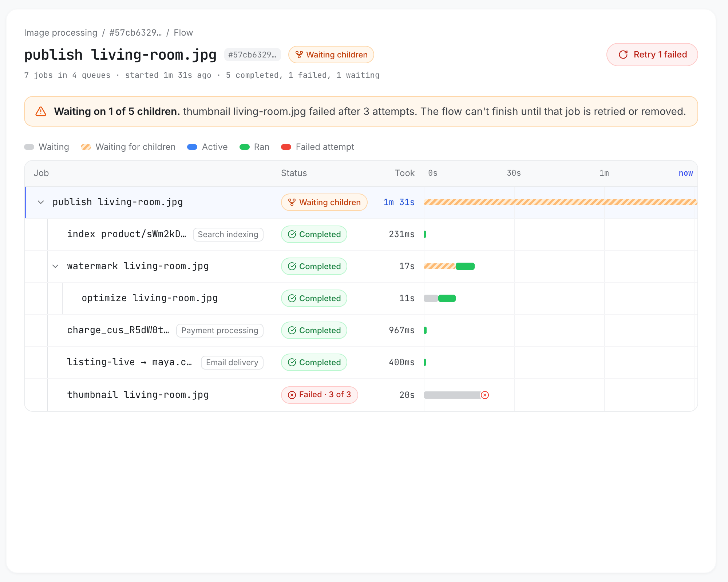This screenshot has width=728, height=582.
Task: Select the thumbnail living-room.jpg job
Action: (x=361, y=395)
